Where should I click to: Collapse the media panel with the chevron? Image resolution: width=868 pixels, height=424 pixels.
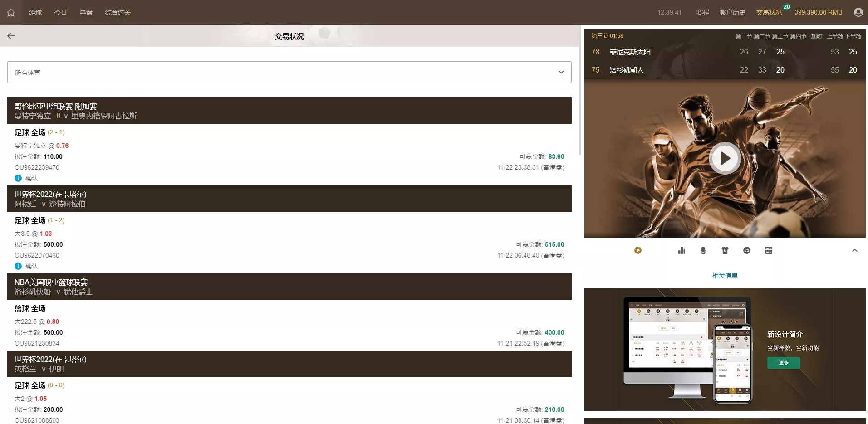[855, 250]
